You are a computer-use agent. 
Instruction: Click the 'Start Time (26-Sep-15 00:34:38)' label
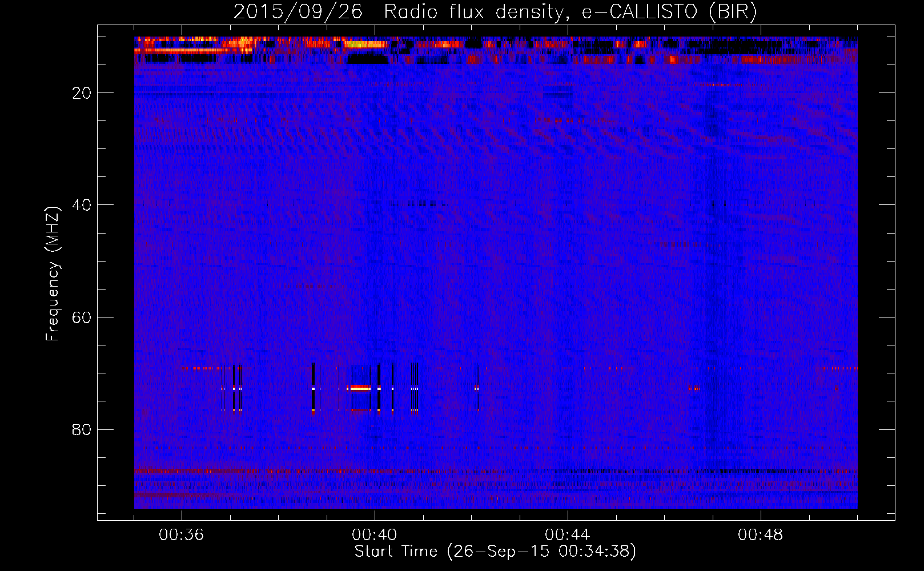[495, 552]
